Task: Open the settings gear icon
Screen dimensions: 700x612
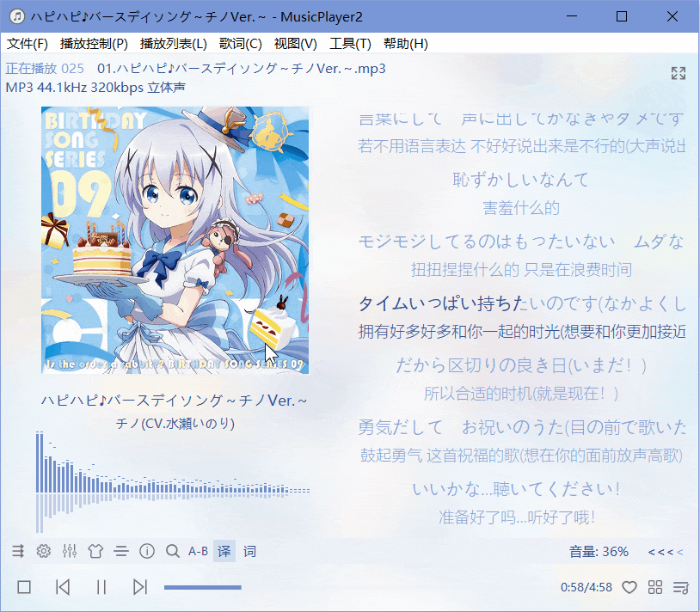Action: click(x=43, y=551)
